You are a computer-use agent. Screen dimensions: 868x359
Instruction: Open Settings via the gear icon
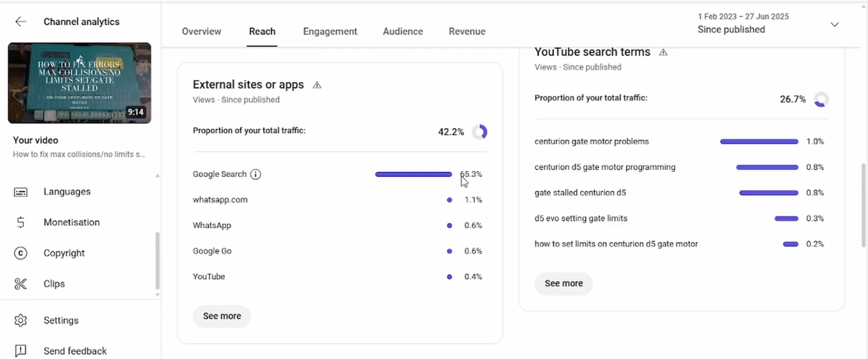tap(21, 321)
